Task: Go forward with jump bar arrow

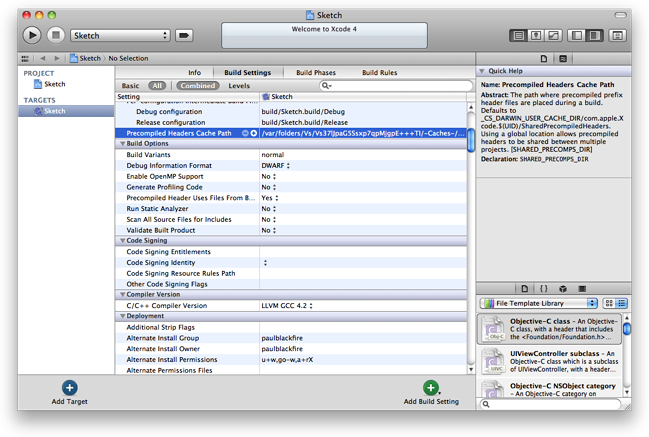Action: click(57, 58)
